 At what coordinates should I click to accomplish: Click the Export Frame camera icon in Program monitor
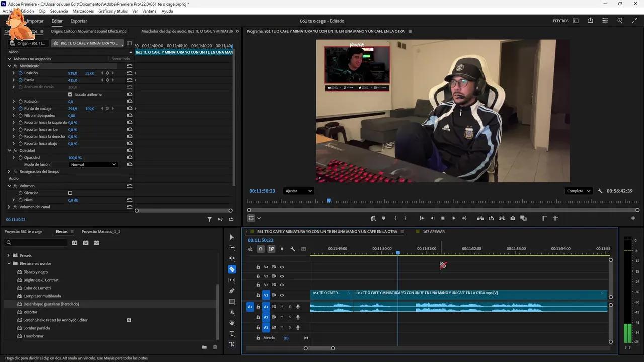click(x=513, y=218)
